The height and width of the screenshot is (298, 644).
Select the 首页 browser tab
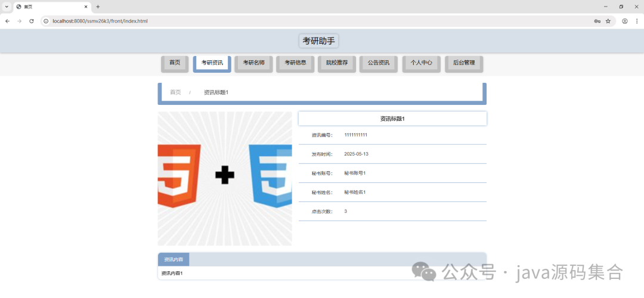click(52, 7)
